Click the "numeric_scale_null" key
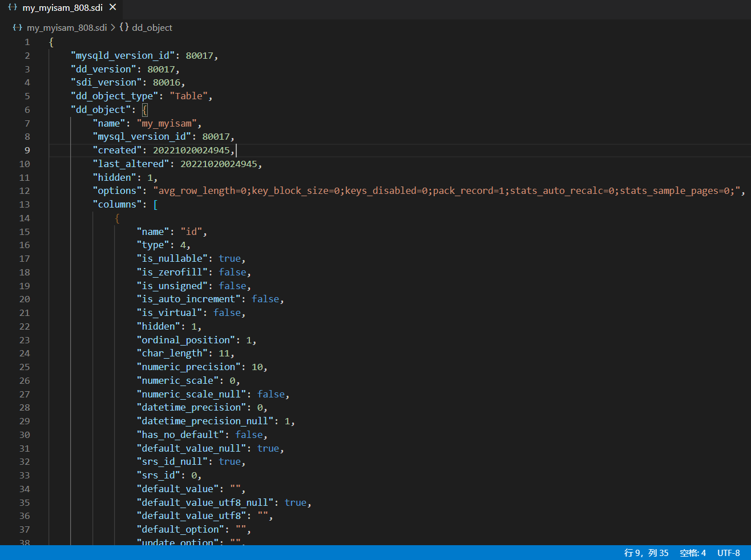751x560 pixels. [x=192, y=395]
